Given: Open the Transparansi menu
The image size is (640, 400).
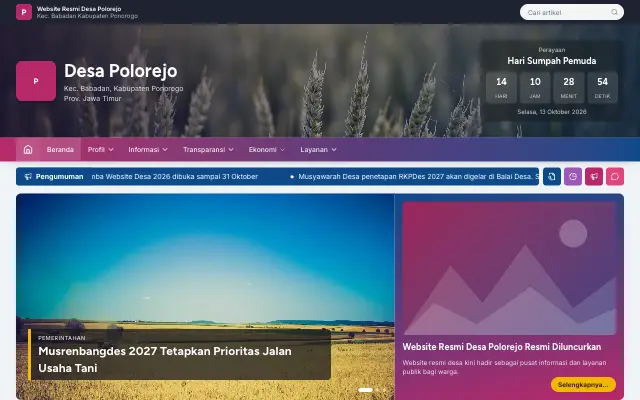Looking at the screenshot, I should pyautogui.click(x=208, y=149).
